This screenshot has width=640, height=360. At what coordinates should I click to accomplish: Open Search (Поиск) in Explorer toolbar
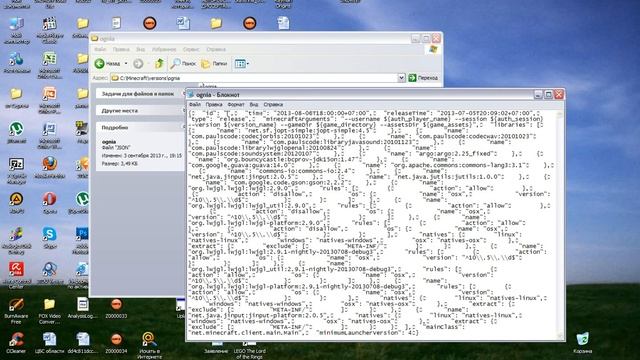pyautogui.click(x=183, y=63)
